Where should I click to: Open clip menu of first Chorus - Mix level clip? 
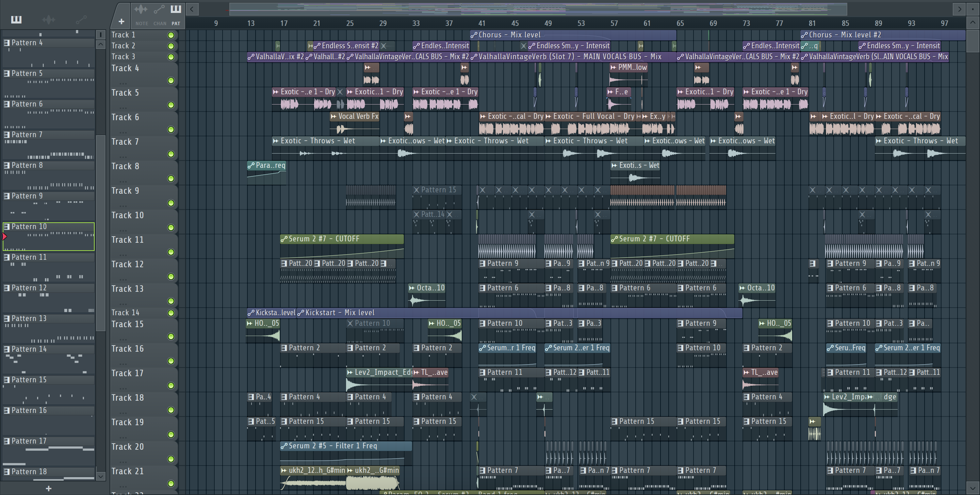pos(474,35)
